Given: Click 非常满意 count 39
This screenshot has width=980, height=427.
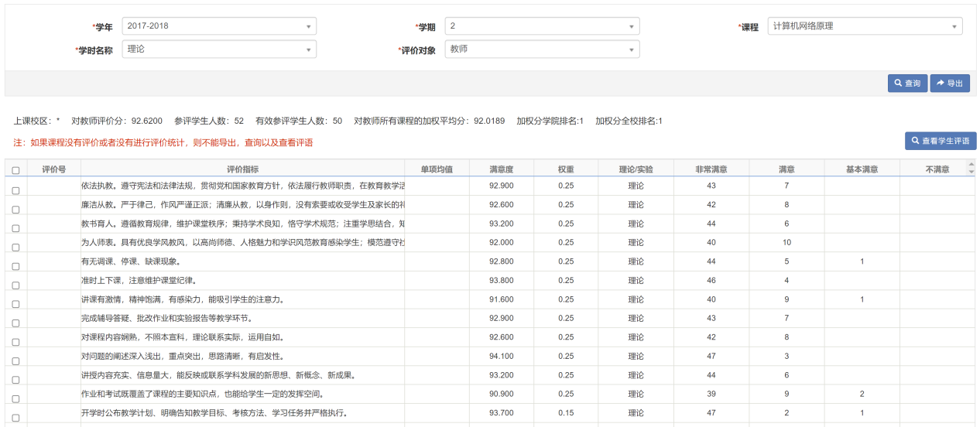Looking at the screenshot, I should tap(711, 395).
